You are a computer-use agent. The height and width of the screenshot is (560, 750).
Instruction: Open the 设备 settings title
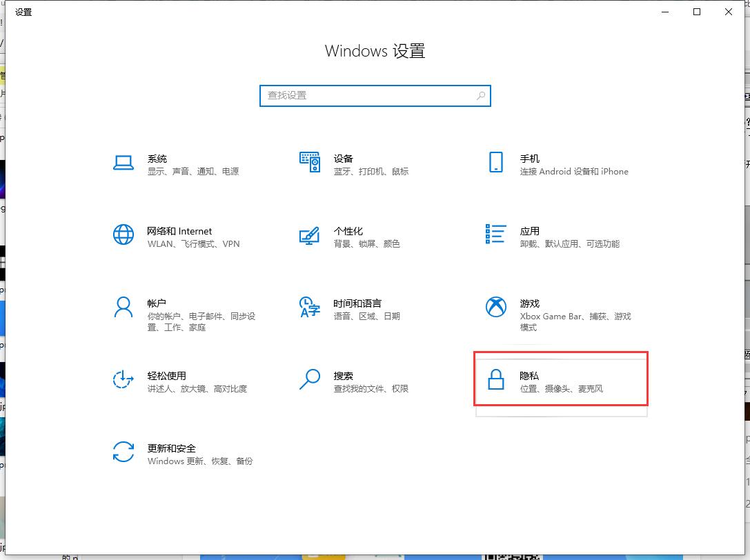click(343, 159)
